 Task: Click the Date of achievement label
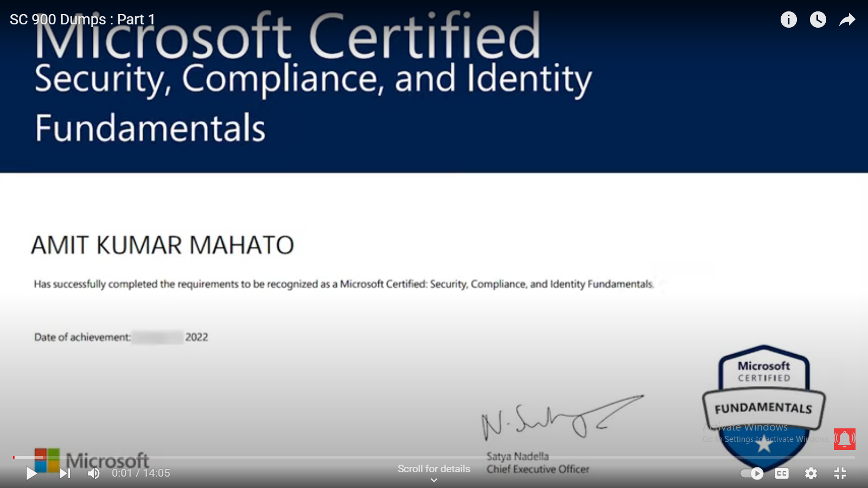pos(82,337)
